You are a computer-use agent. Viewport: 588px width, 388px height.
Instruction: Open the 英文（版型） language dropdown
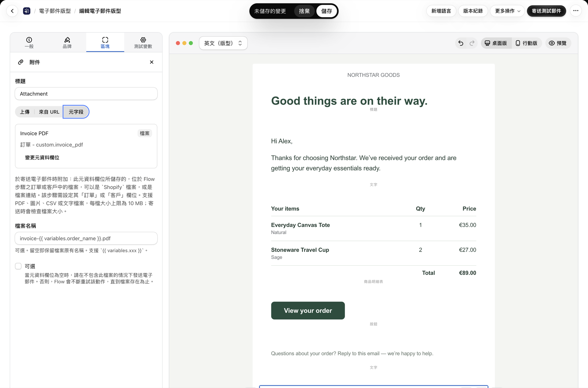[223, 43]
